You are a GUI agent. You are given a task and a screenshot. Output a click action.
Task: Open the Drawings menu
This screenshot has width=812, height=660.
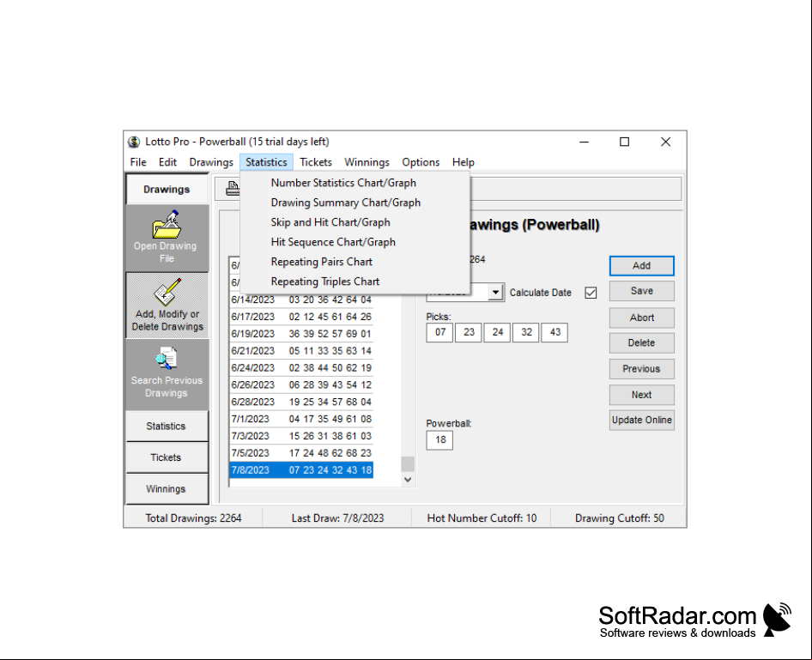coord(211,162)
